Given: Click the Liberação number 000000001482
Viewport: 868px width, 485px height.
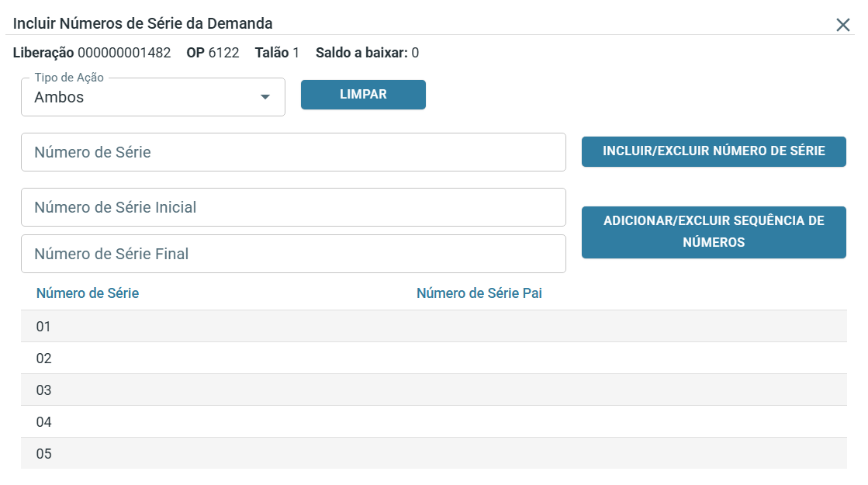Looking at the screenshot, I should click(x=124, y=53).
